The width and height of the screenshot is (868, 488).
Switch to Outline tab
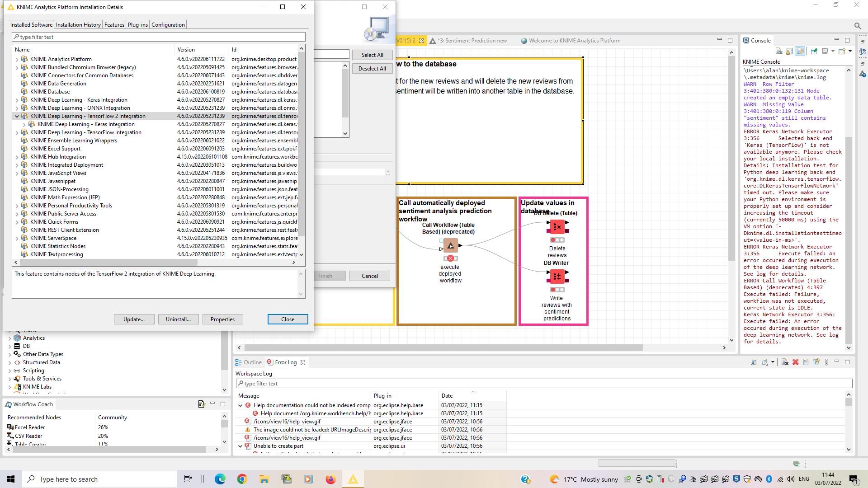(248, 362)
